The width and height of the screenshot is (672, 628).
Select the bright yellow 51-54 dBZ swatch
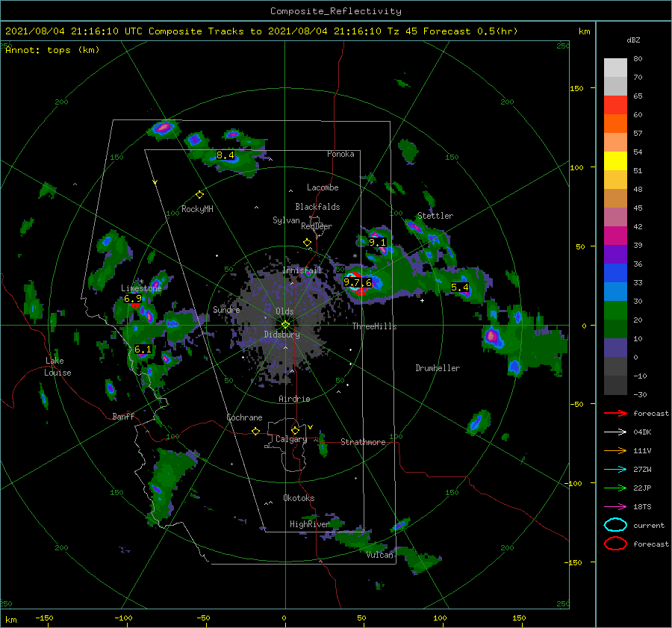coord(615,161)
